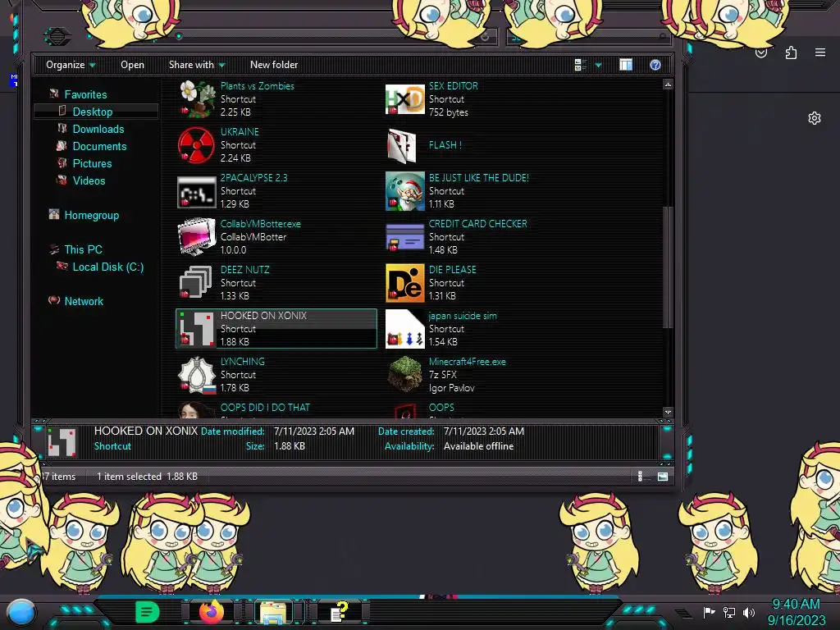Viewport: 840px width, 630px height.
Task: Click the Action Center flag tray icon
Action: click(709, 612)
